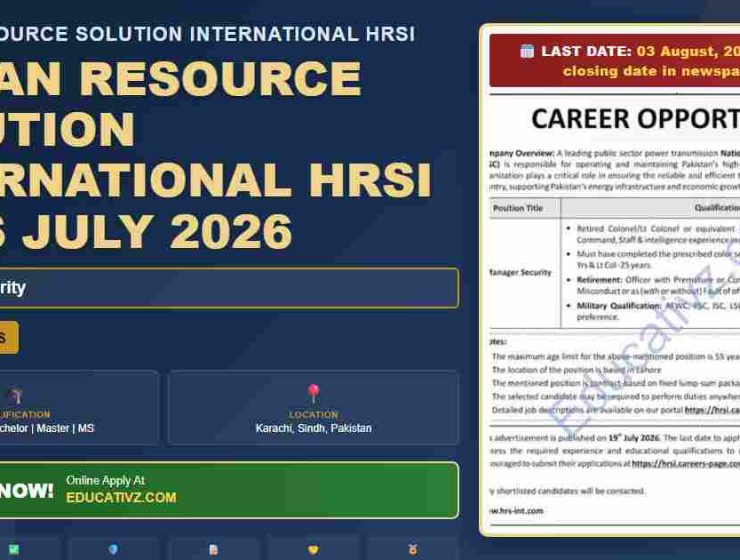The width and height of the screenshot is (740, 560).
Task: Click the '03 August' date text
Action: (x=677, y=51)
